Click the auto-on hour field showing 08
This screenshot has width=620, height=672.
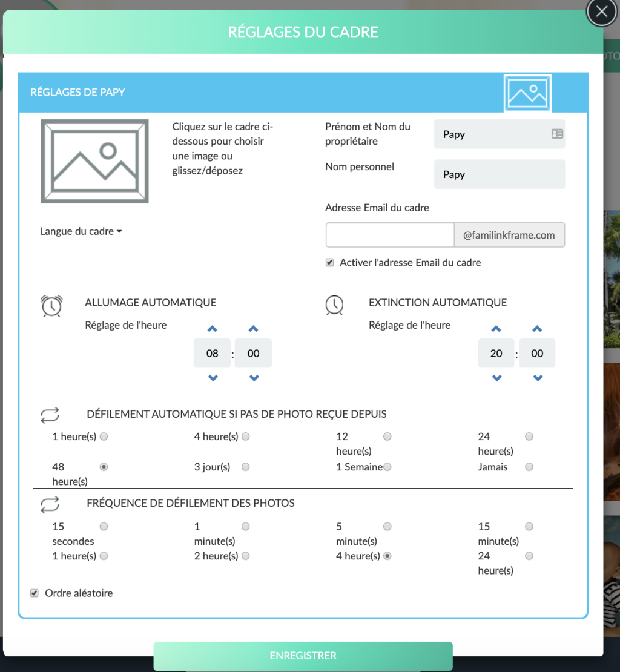pyautogui.click(x=212, y=353)
